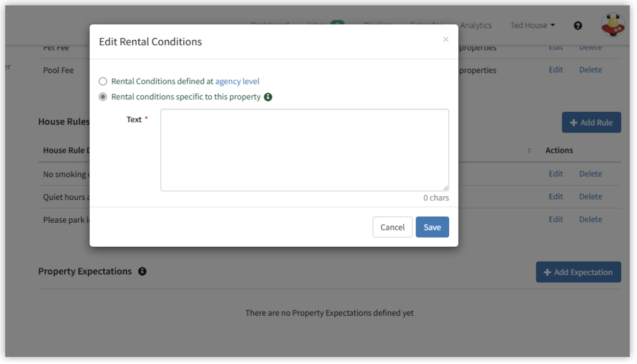
Task: Click the green Inbox notification badge
Action: (338, 24)
